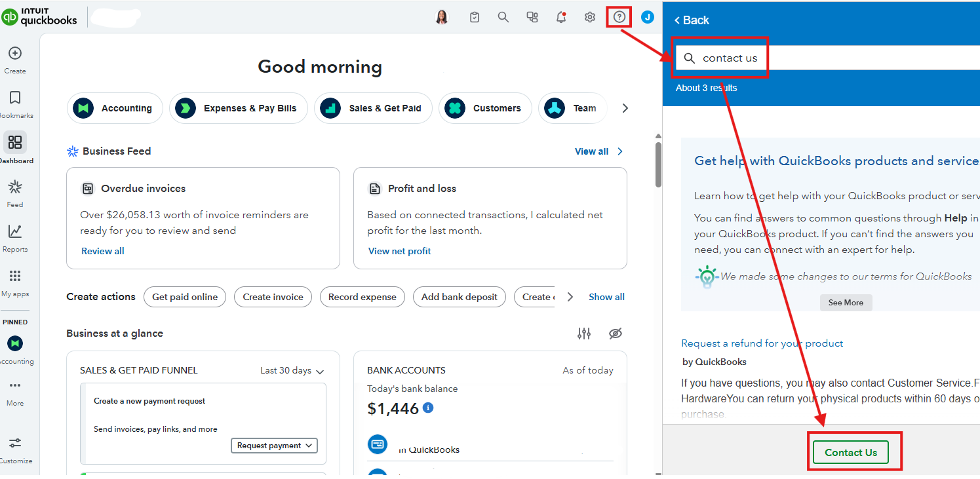Open the notifications bell icon

(x=561, y=18)
